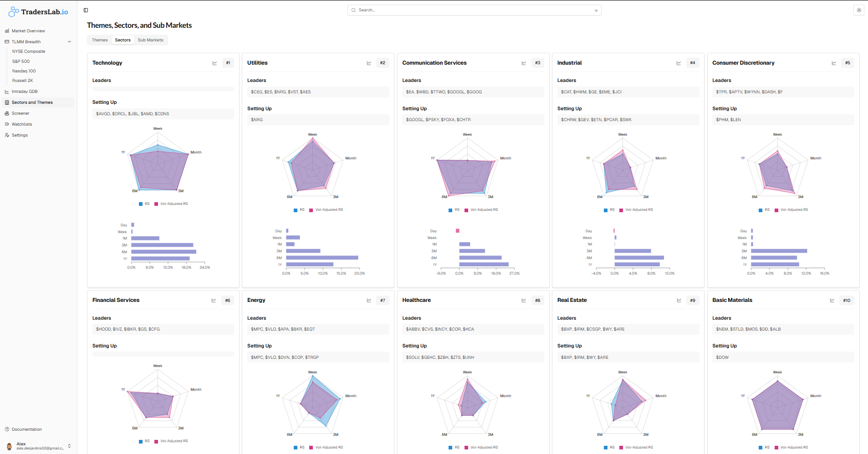Image resolution: width=868 pixels, height=454 pixels.
Task: Go to Russell 2K breadth
Action: click(x=22, y=81)
